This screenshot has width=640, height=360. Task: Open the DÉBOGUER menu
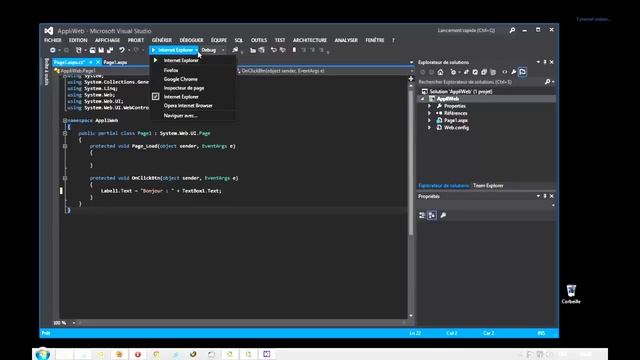pyautogui.click(x=191, y=40)
